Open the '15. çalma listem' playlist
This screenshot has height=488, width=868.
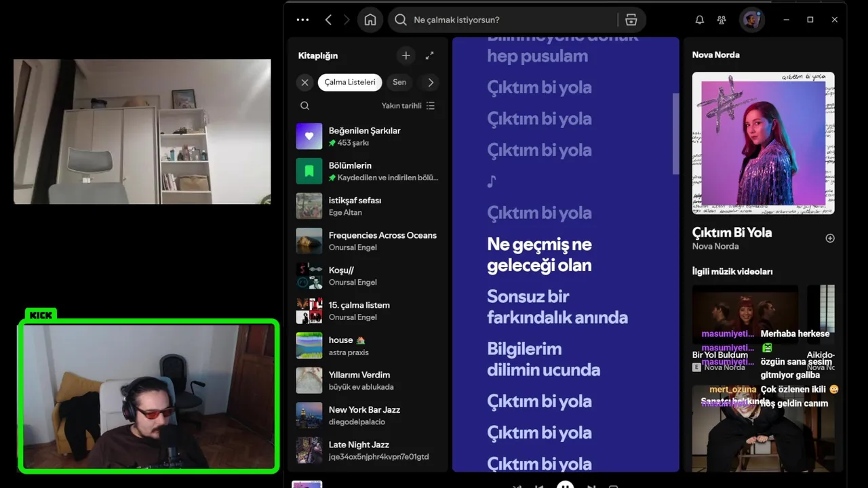click(x=368, y=311)
